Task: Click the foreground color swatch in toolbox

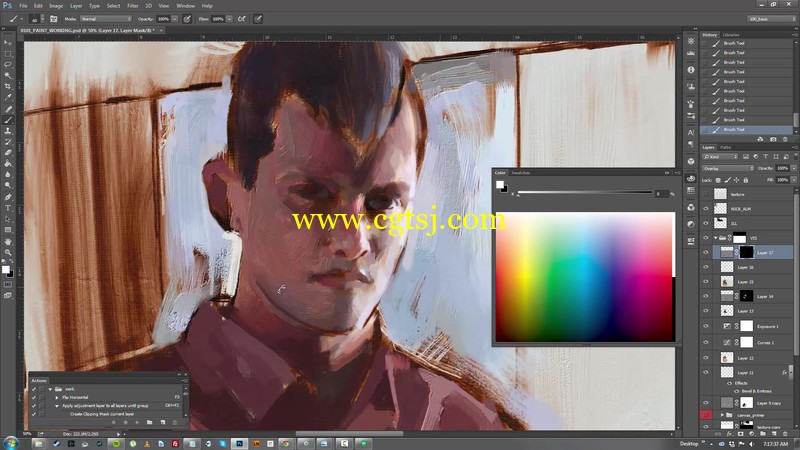Action: tap(5, 269)
